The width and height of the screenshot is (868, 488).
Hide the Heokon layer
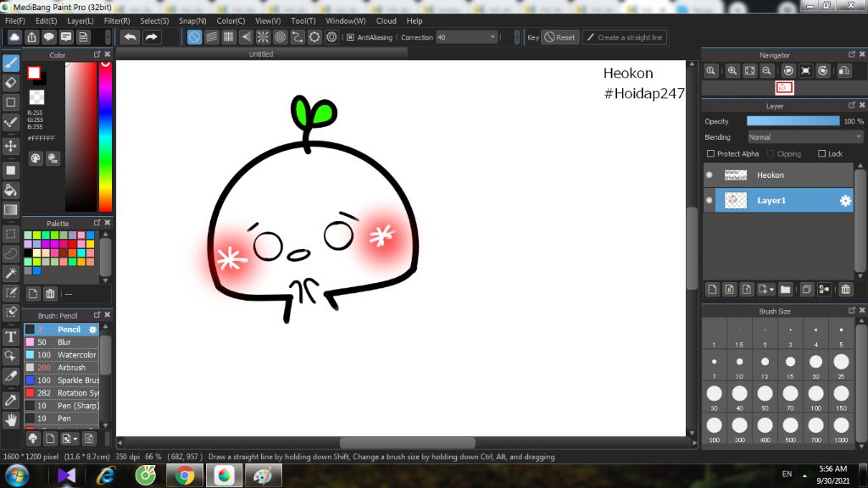(x=709, y=175)
